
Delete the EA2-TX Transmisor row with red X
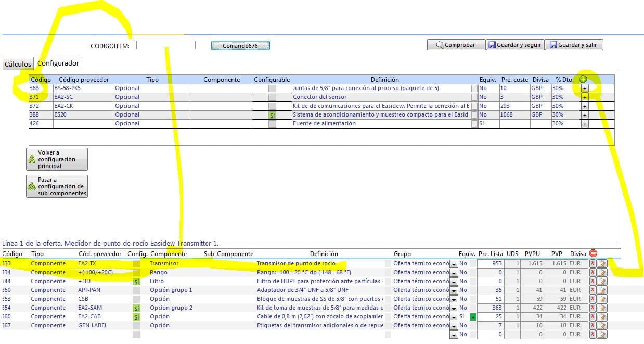pos(593,264)
